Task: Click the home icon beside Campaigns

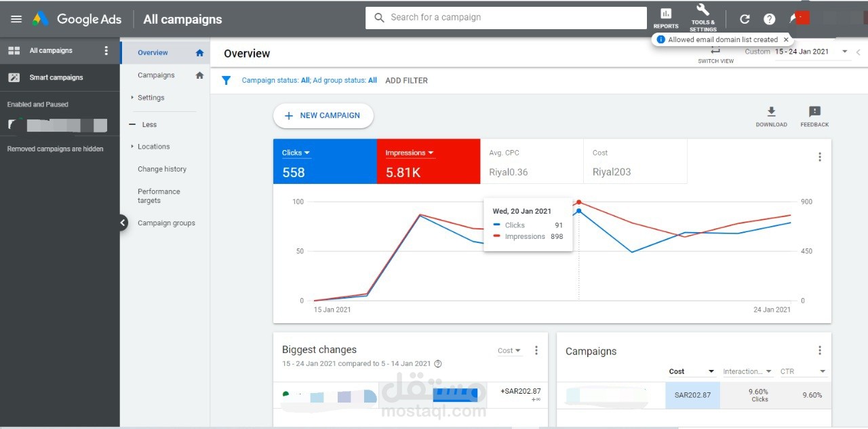Action: [199, 75]
